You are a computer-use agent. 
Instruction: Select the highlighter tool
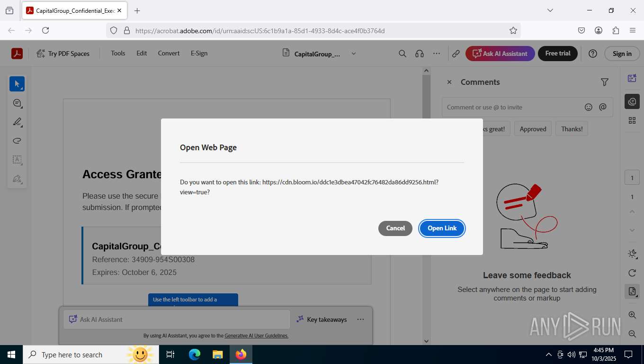point(17,122)
